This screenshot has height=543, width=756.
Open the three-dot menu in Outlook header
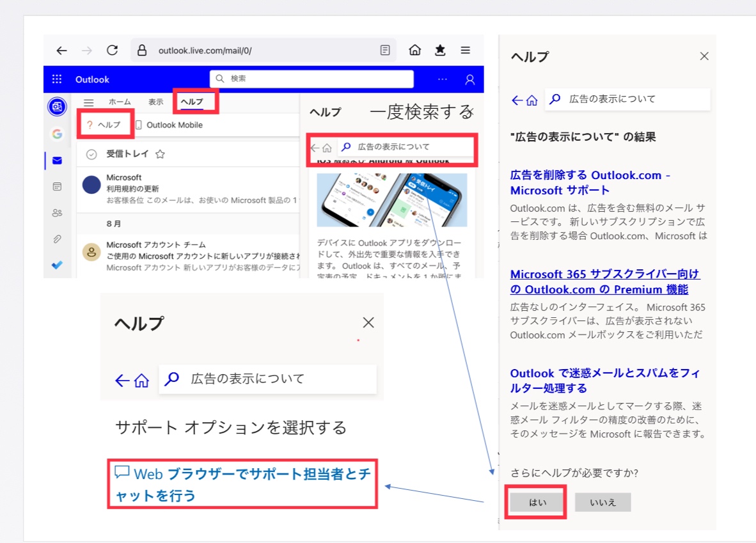[442, 79]
